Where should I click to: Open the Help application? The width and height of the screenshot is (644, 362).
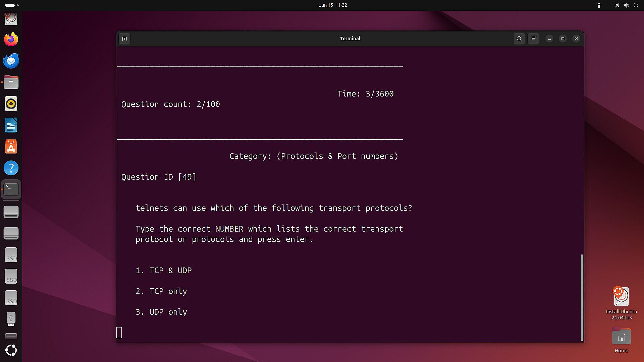pyautogui.click(x=11, y=168)
